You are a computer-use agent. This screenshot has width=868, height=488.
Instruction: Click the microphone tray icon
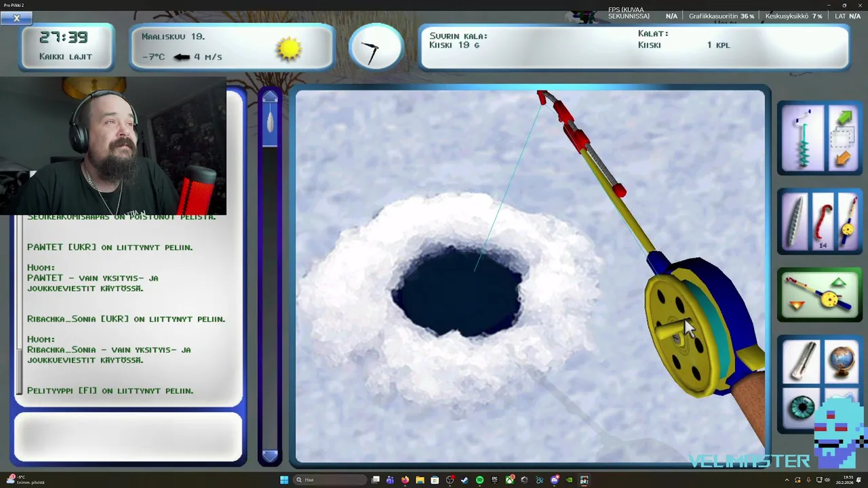808,480
